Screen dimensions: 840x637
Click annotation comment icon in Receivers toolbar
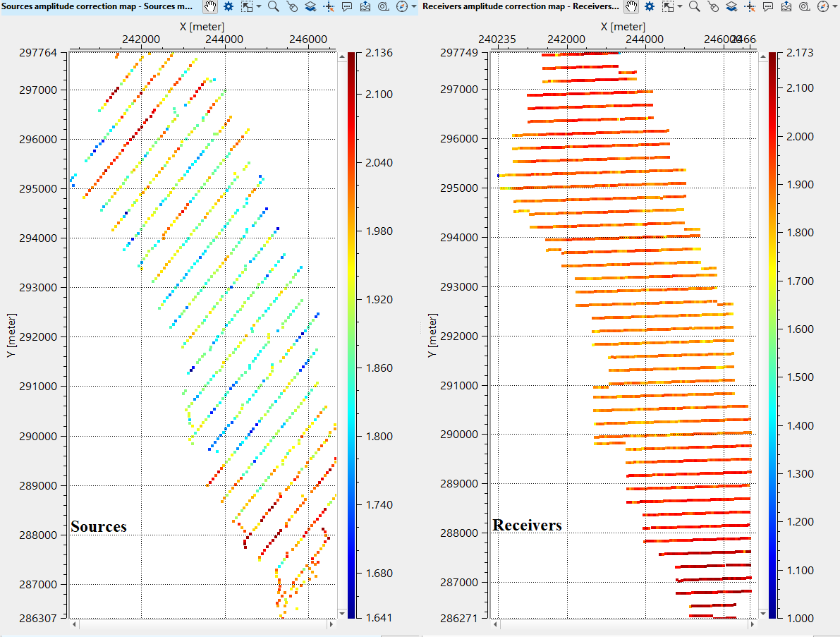[768, 6]
